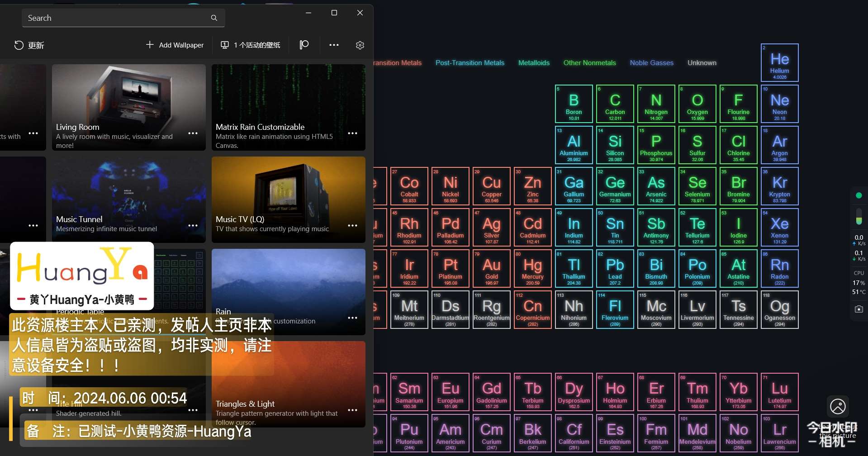This screenshot has height=456, width=868.
Task: Click the Unknown legend label
Action: (x=702, y=63)
